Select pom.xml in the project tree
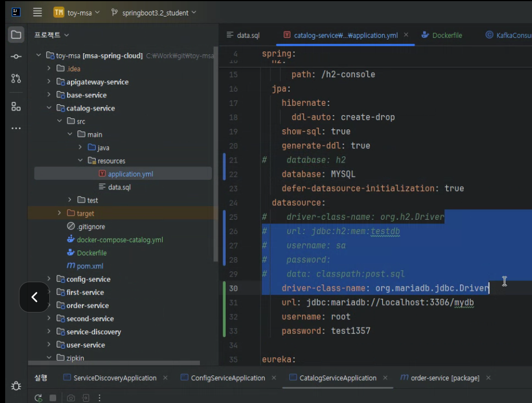The image size is (532, 403). pyautogui.click(x=90, y=266)
